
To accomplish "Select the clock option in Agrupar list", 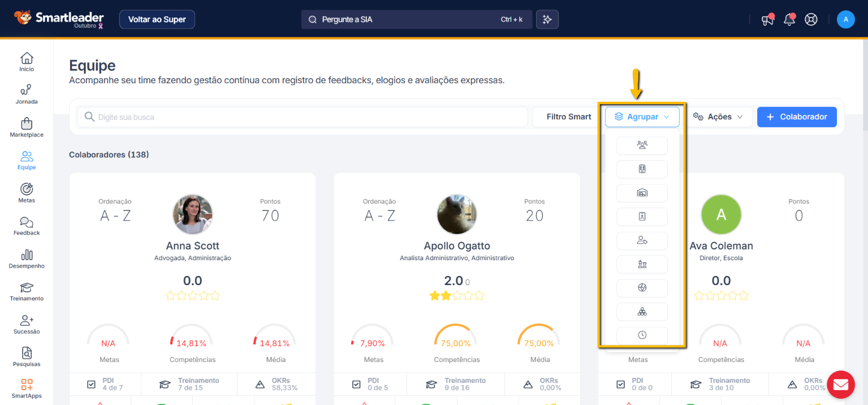I will tap(642, 335).
